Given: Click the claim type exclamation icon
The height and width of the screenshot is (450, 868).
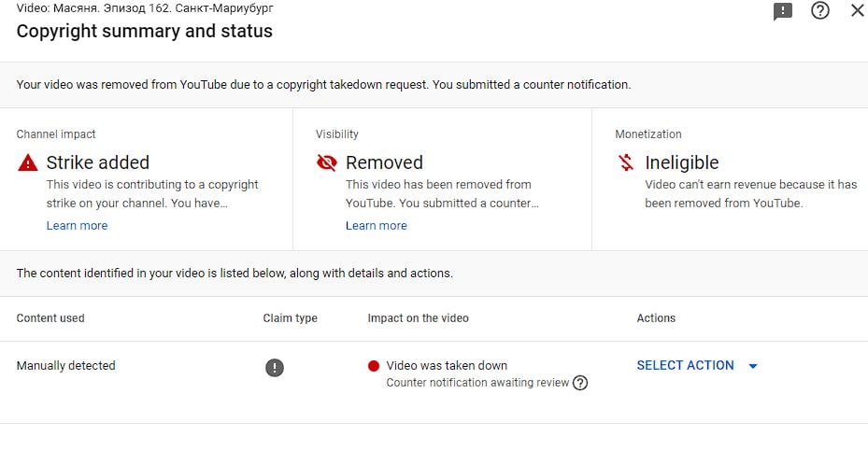Looking at the screenshot, I should point(274,367).
